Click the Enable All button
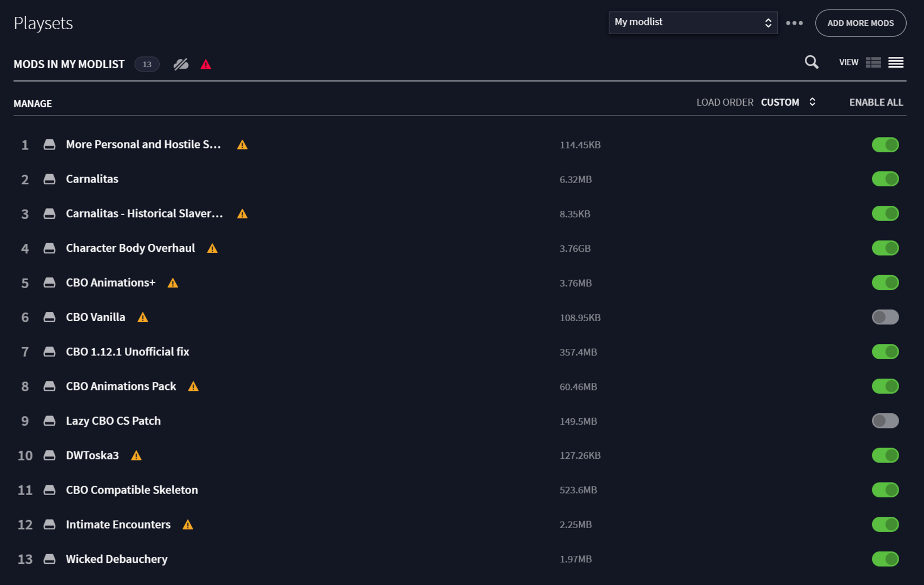Screen dimensions: 924x585 click(x=876, y=102)
